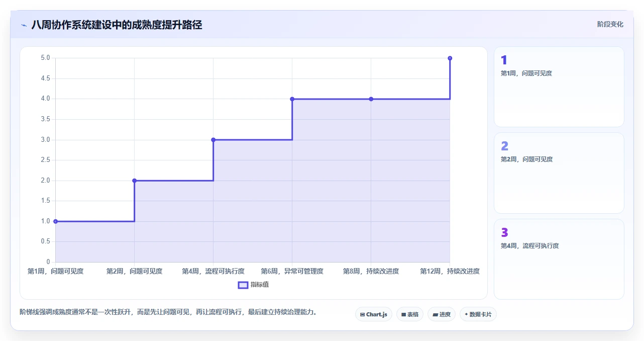Click the 第8周，持续改进度 axis label
Viewport: 644px width, 341px height.
(371, 271)
